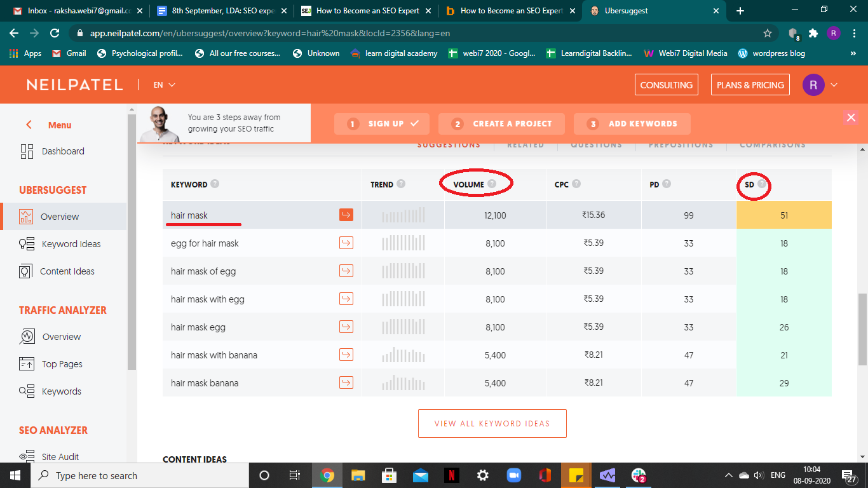Switch to Prepositions tab

tap(681, 145)
